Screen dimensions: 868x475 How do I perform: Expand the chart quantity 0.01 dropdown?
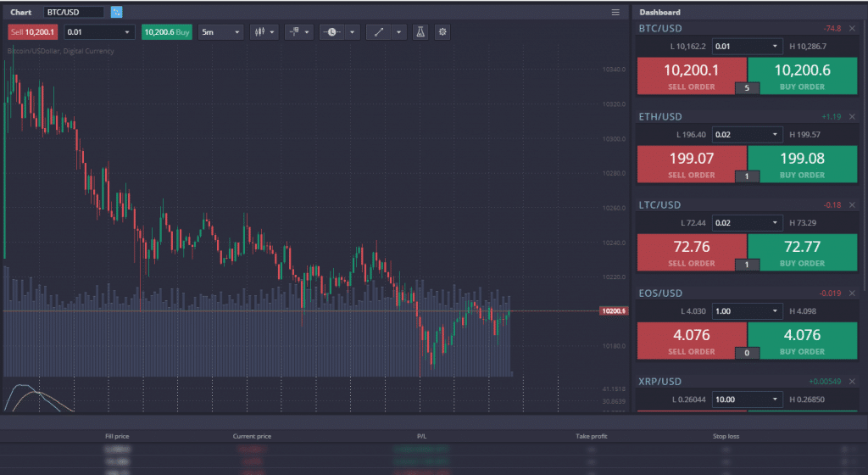click(99, 32)
